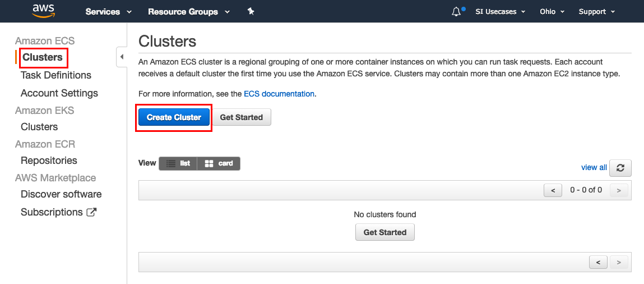Screen dimensions: 644x284
Task: Switch to list view
Action: [178, 163]
